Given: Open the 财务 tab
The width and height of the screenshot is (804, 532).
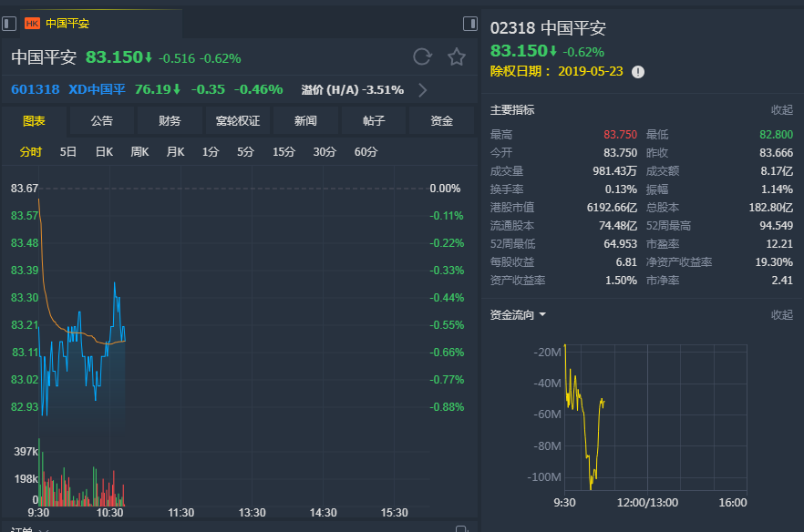Looking at the screenshot, I should tap(170, 121).
